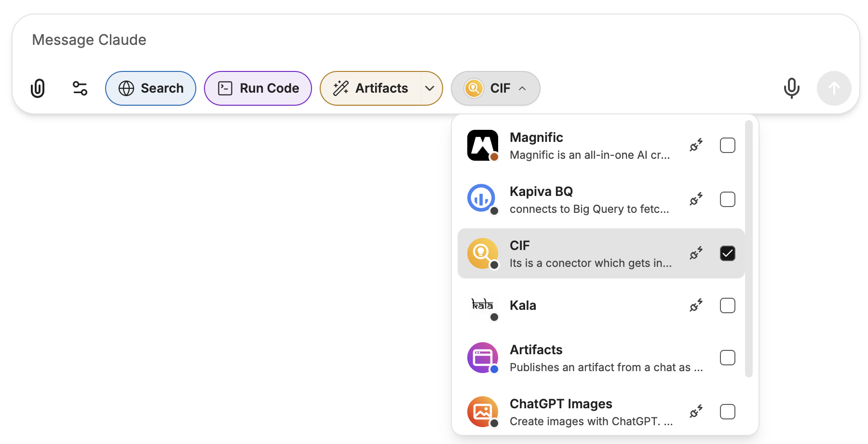The image size is (868, 444).
Task: Click the paperclip attach file icon
Action: pos(38,88)
